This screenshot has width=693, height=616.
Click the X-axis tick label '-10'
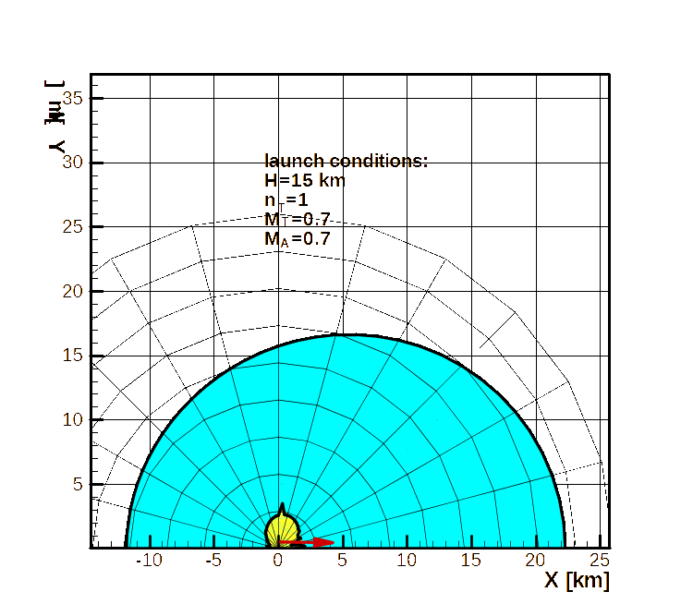click(150, 561)
